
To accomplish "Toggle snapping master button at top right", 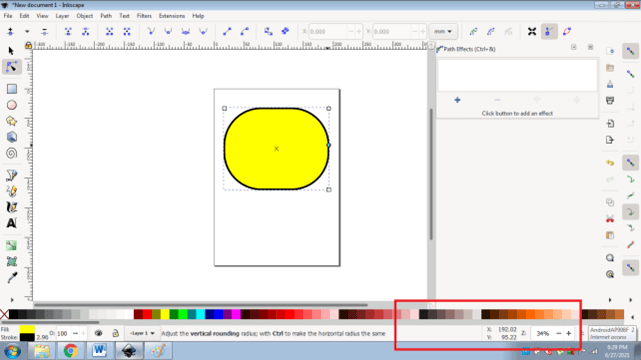I will tap(631, 51).
